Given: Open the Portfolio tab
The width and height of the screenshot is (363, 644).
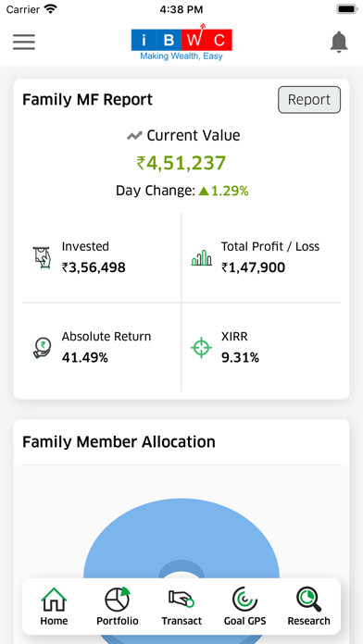Looking at the screenshot, I should pyautogui.click(x=118, y=606).
